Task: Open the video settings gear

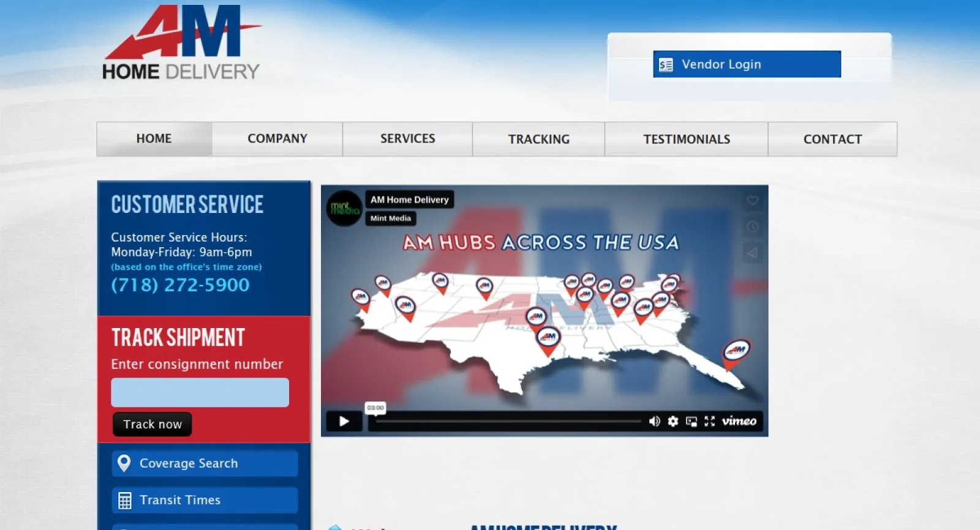Action: (673, 421)
